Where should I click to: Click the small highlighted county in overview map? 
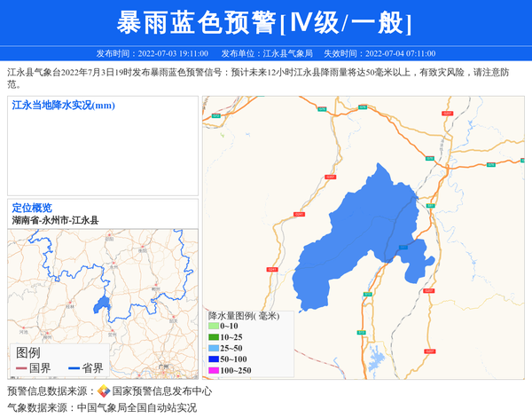click(102, 306)
